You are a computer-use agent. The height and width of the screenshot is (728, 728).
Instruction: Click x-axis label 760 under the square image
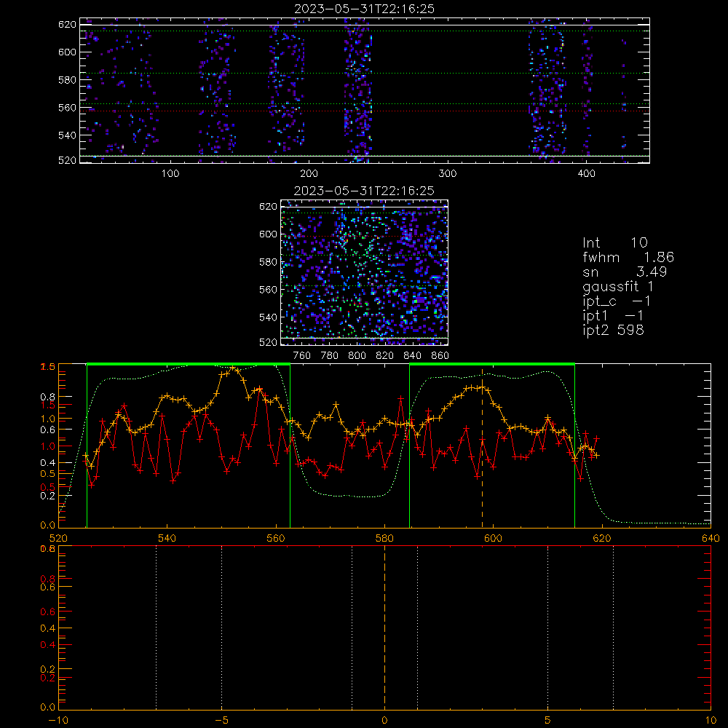[x=302, y=356]
